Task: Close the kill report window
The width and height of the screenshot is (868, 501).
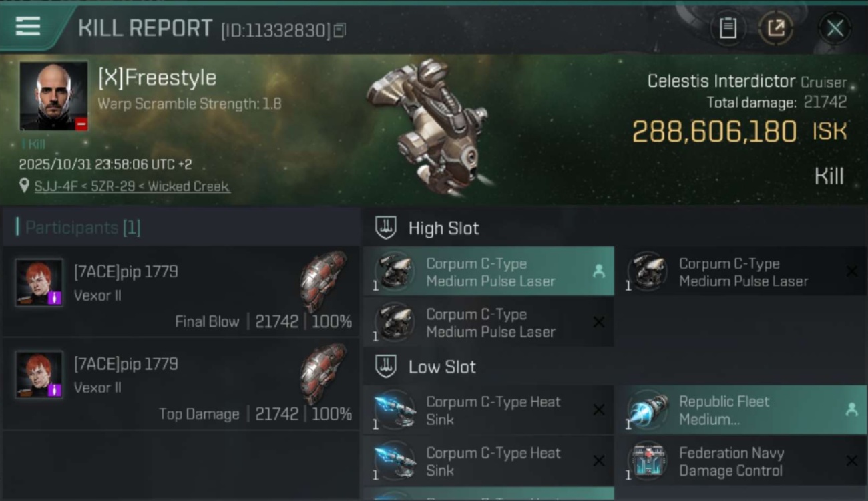Action: [835, 28]
